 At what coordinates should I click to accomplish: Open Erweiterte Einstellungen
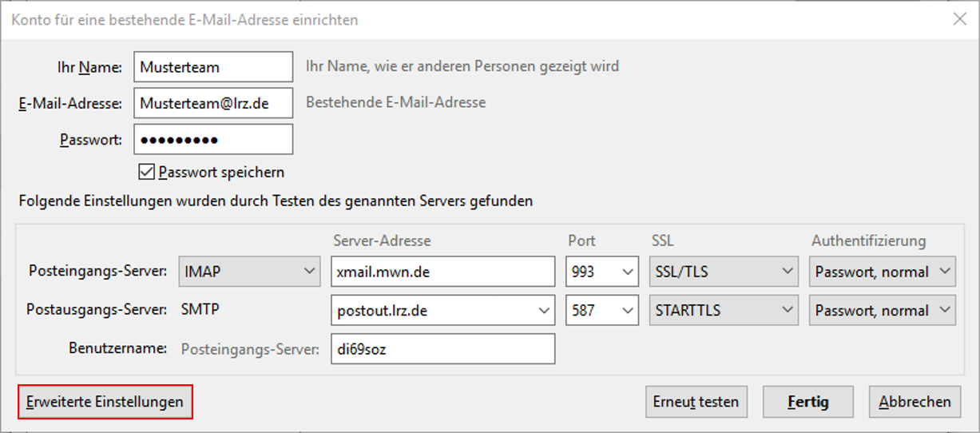pyautogui.click(x=105, y=402)
